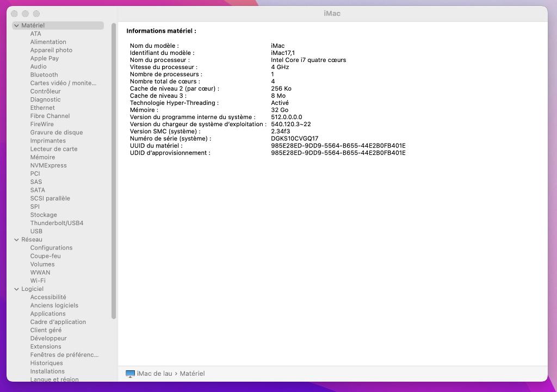Open the Thunderbolt/USB4 hardware entry

(57, 223)
